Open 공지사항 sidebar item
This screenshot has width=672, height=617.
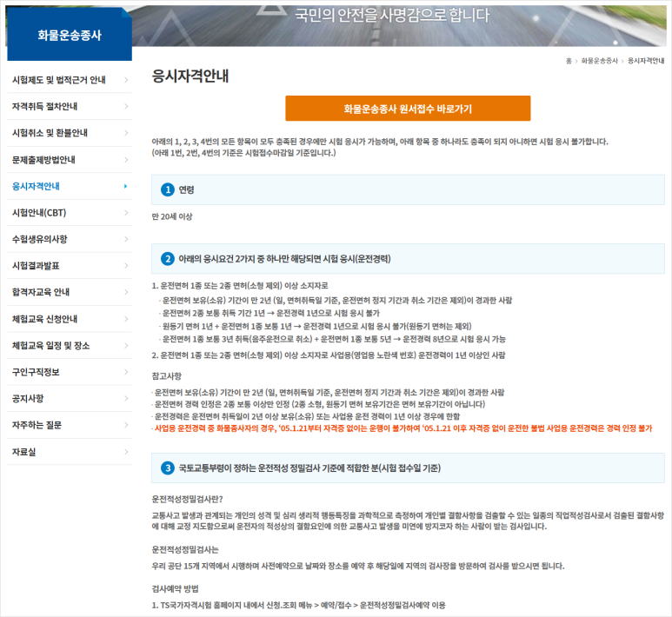pyautogui.click(x=70, y=399)
